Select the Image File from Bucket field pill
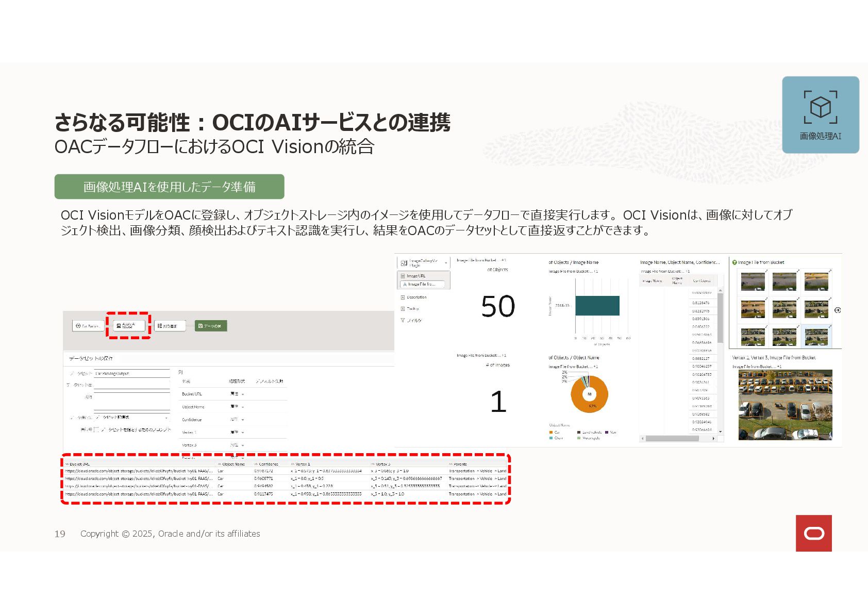Screen dimensions: 868x614 pos(422,284)
